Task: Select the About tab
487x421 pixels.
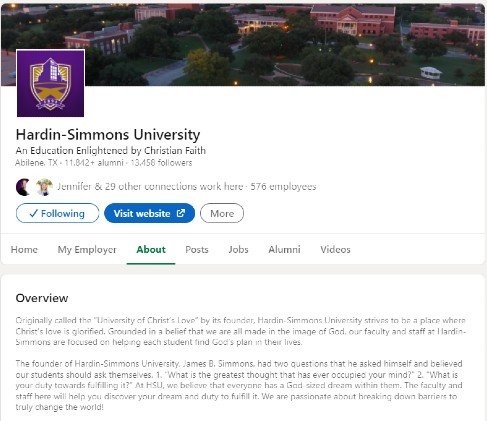Action: (151, 250)
